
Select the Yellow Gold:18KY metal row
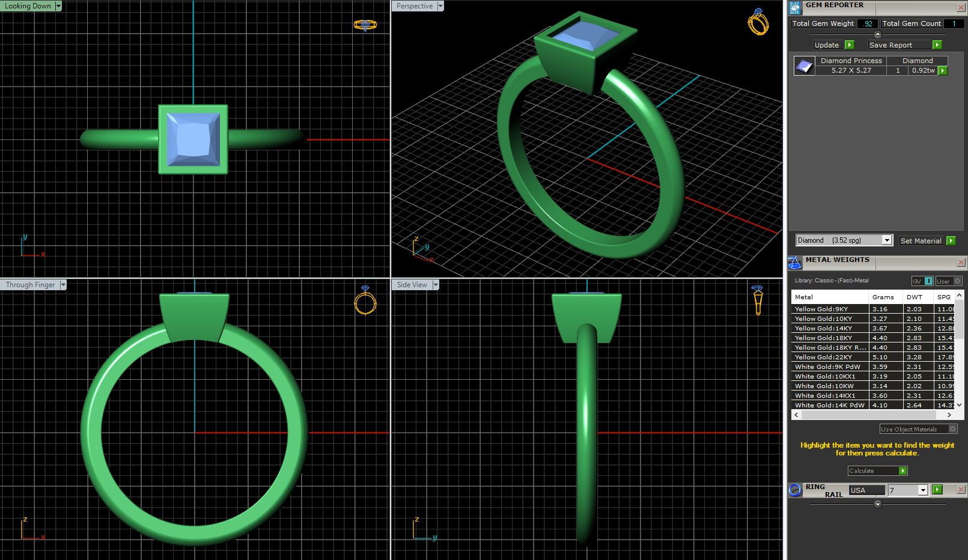[829, 338]
